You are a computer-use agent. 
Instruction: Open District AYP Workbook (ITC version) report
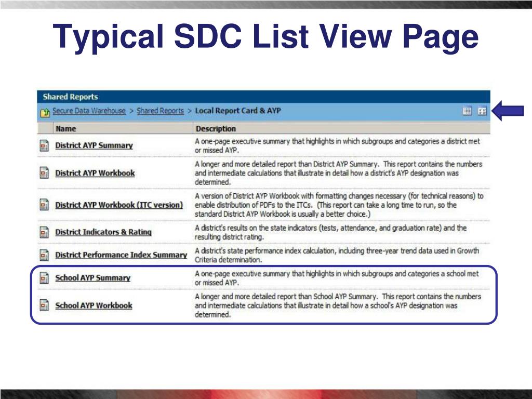[119, 205]
